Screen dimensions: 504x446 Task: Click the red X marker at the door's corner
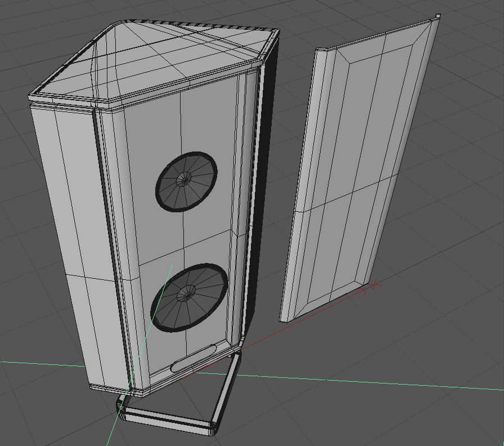coord(374,285)
